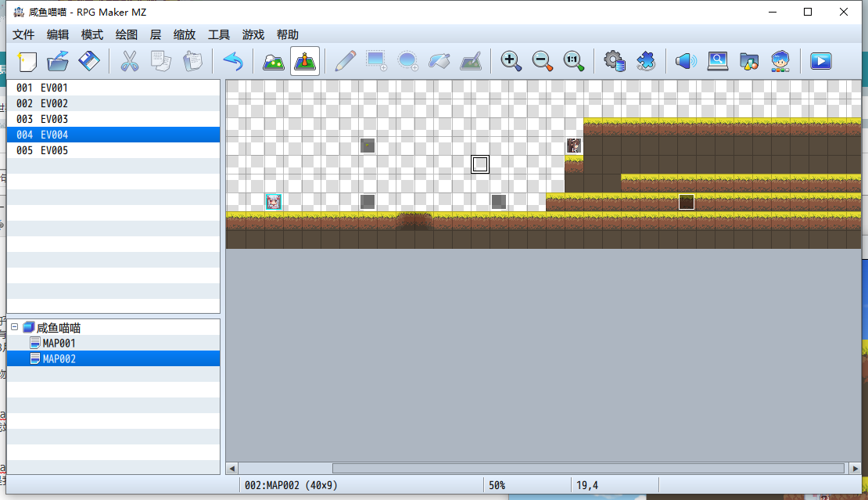Select the pink-haired character event on map
Viewport: 868px width, 500px height.
click(274, 202)
